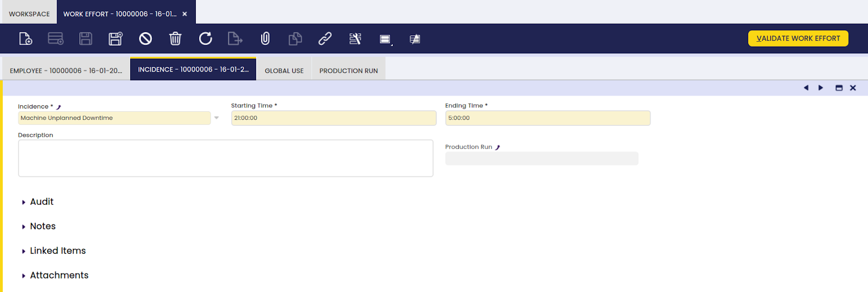The image size is (868, 292).
Task: Click the chain link icon
Action: click(325, 39)
